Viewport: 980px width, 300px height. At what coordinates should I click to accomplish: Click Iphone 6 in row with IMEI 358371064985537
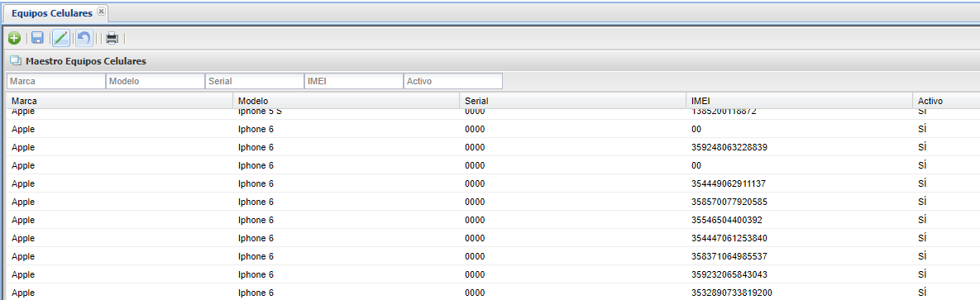coord(256,256)
